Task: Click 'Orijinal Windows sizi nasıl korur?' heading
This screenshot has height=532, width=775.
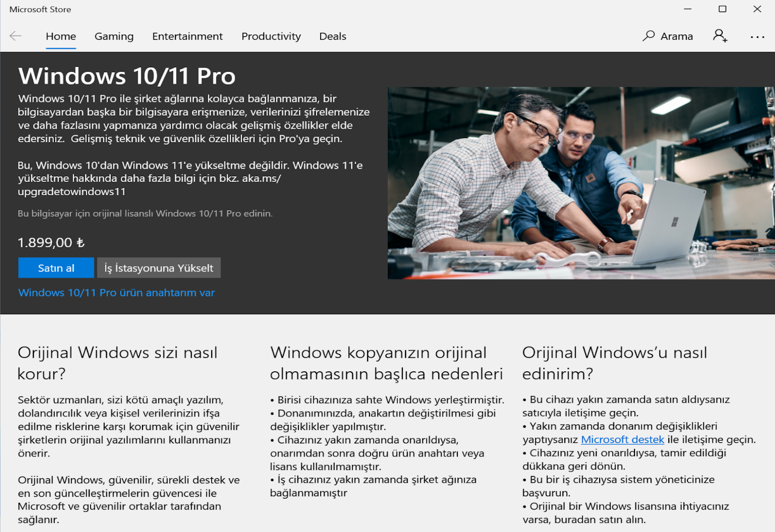Action: tap(118, 363)
